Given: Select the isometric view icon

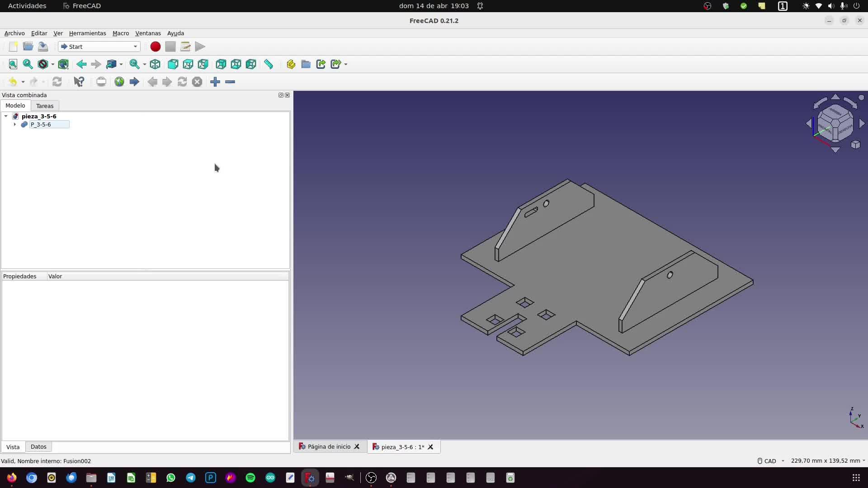Looking at the screenshot, I should (x=155, y=64).
